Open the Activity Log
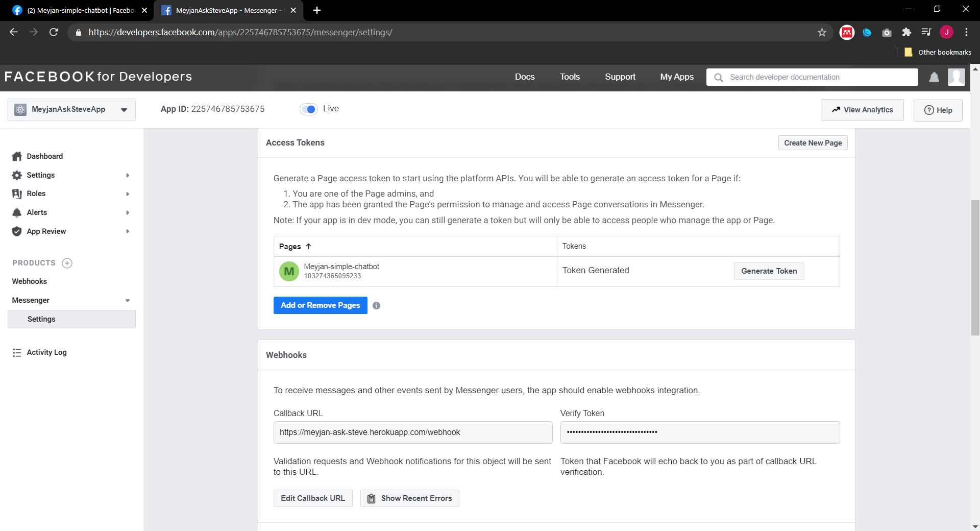Viewport: 980px width, 531px height. (x=46, y=352)
